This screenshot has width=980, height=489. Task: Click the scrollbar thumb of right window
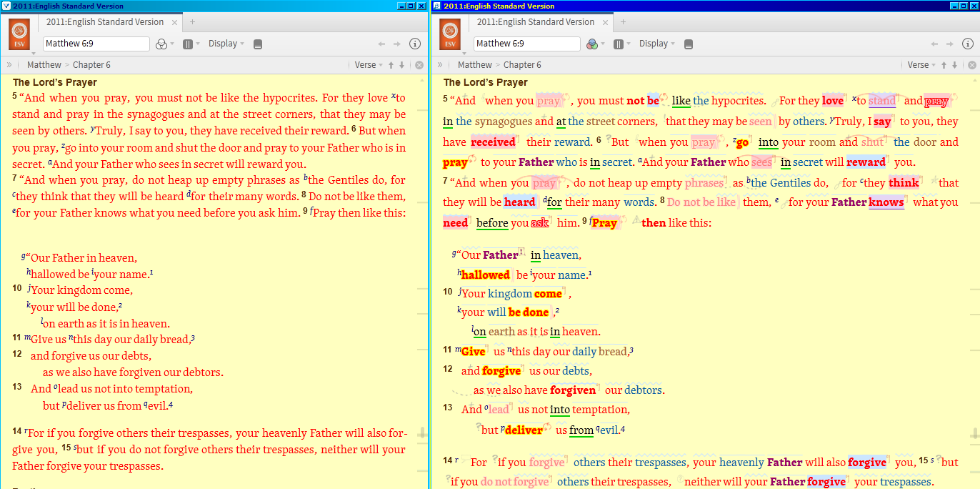(974, 433)
